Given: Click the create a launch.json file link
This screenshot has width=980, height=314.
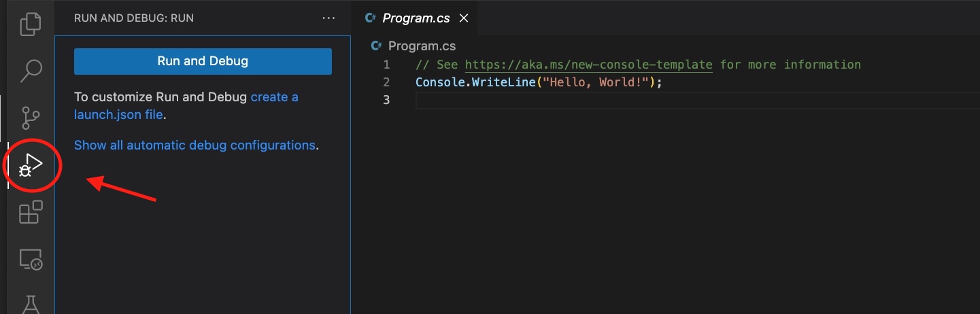Looking at the screenshot, I should tap(186, 106).
